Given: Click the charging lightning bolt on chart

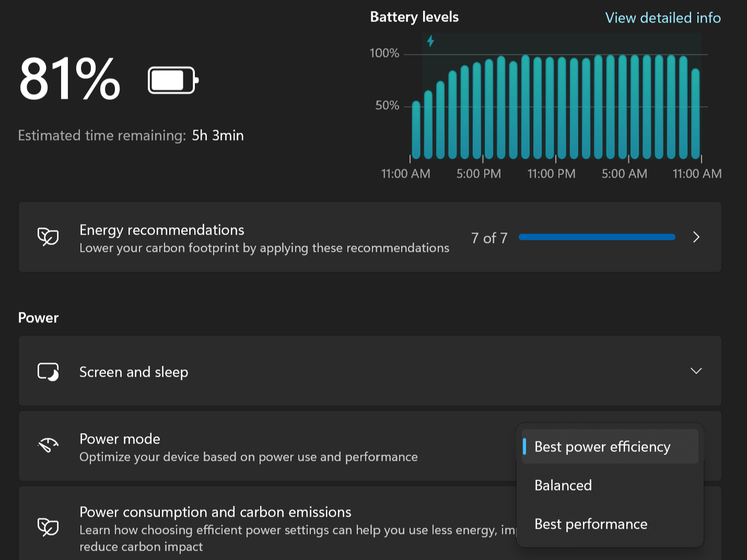Looking at the screenshot, I should point(430,41).
